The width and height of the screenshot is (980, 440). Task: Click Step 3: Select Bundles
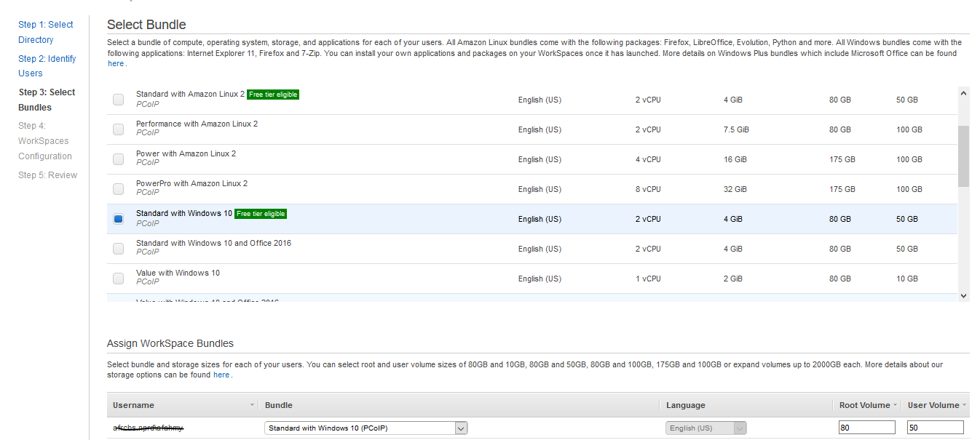click(47, 100)
